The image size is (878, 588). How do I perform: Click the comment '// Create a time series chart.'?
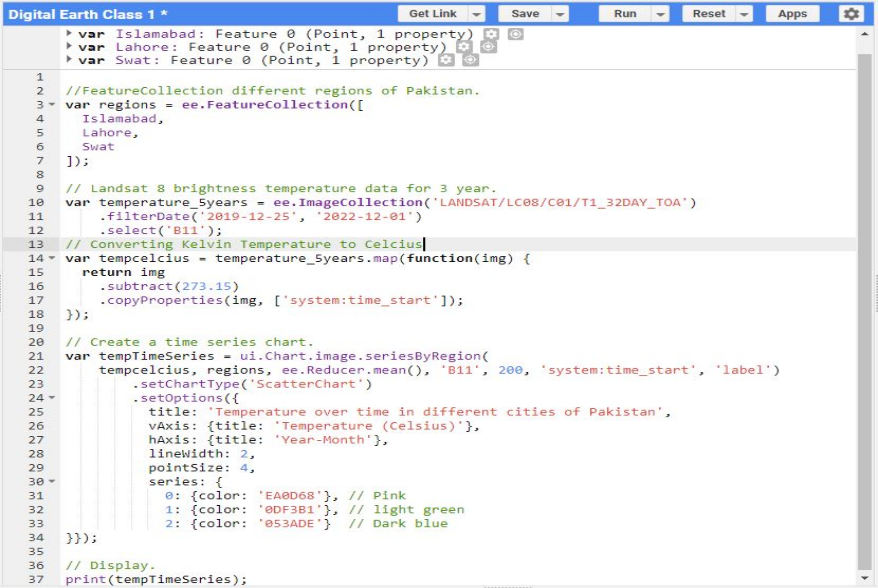click(x=190, y=342)
